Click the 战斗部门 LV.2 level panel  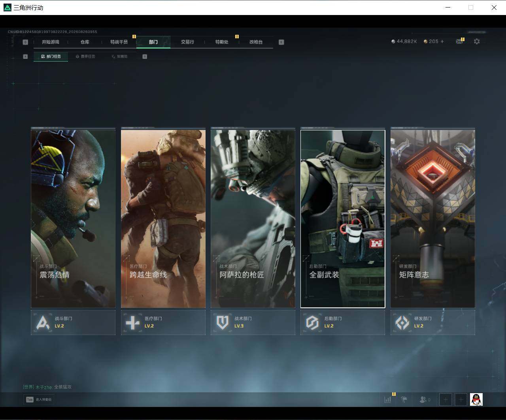(73, 322)
